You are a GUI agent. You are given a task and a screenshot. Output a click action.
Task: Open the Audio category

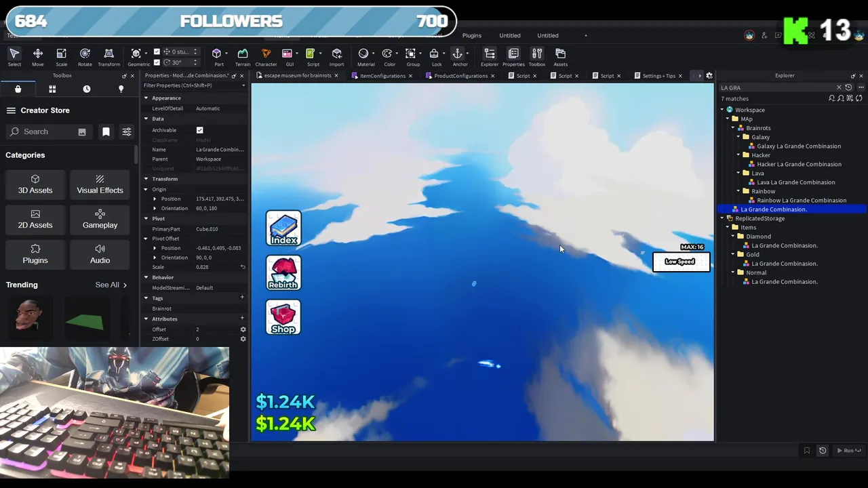pyautogui.click(x=100, y=254)
